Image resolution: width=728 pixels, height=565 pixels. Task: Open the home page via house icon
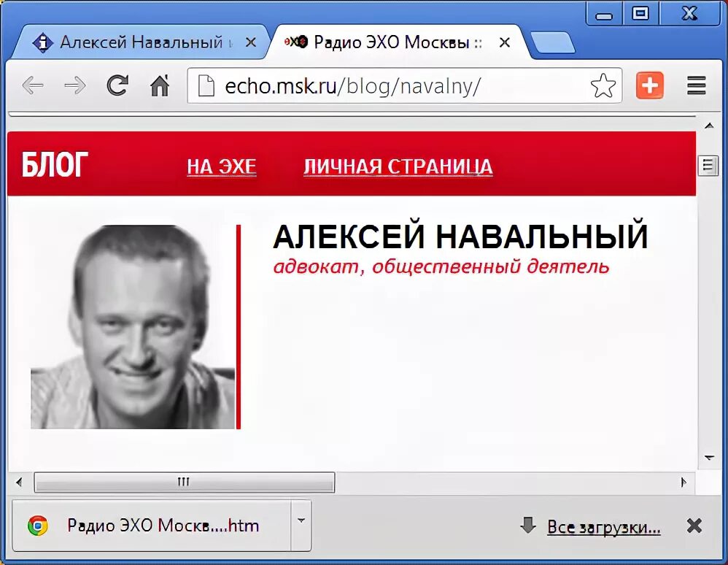tap(160, 85)
